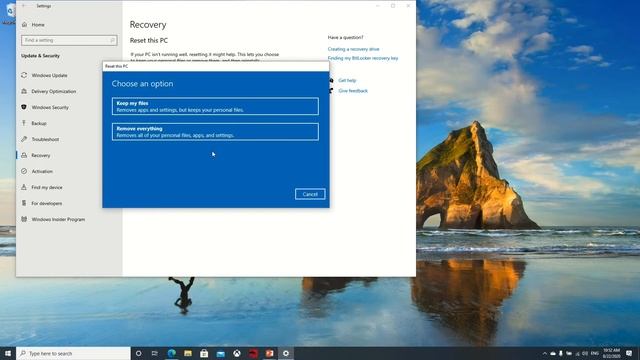Choose the Remove everything option
Screen dimensions: 640x360
pyautogui.click(x=215, y=131)
